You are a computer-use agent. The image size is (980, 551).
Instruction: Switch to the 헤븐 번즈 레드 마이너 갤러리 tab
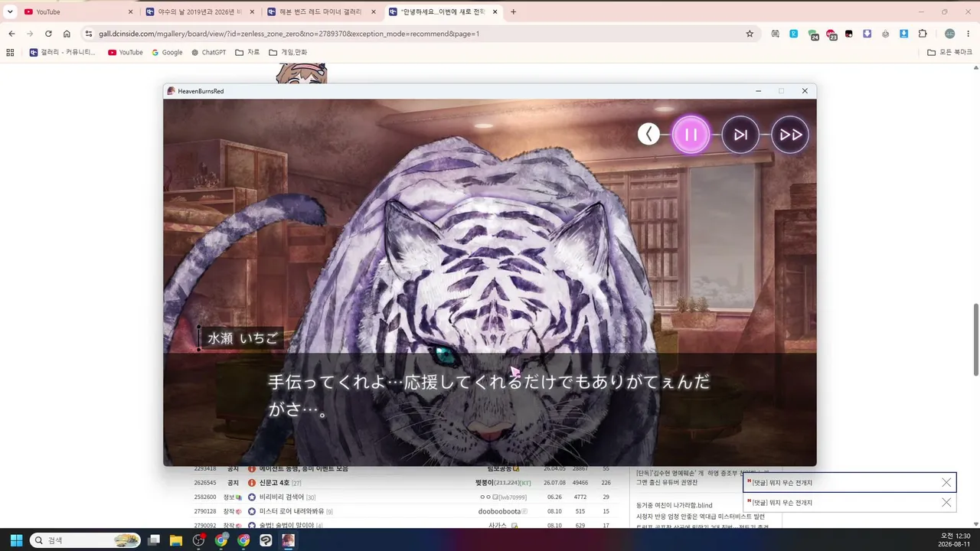322,11
